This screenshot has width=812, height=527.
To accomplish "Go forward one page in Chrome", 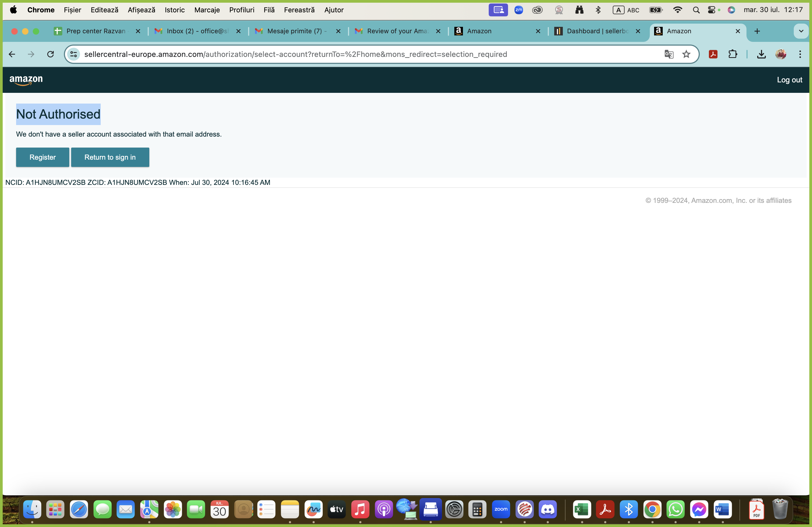I will (31, 54).
